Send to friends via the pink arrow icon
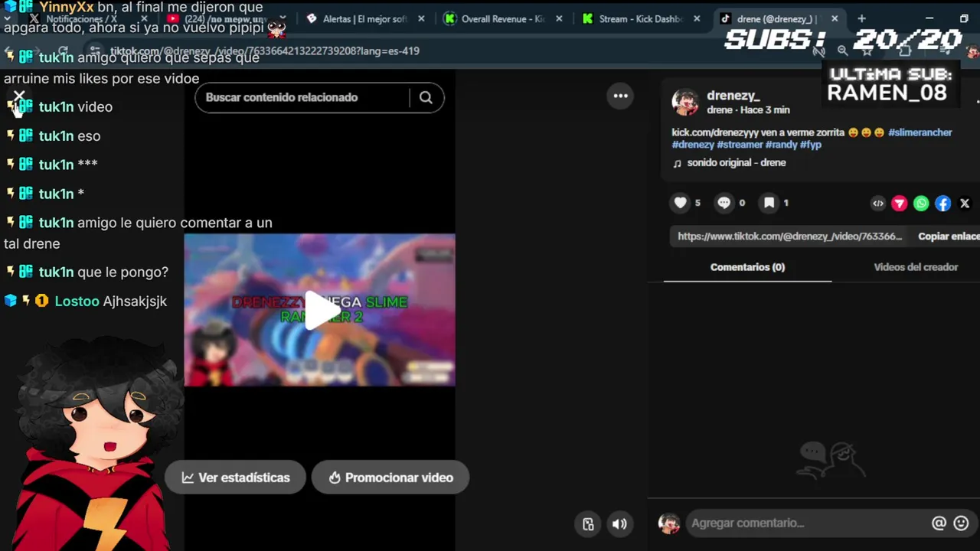This screenshot has height=551, width=980. tap(900, 204)
